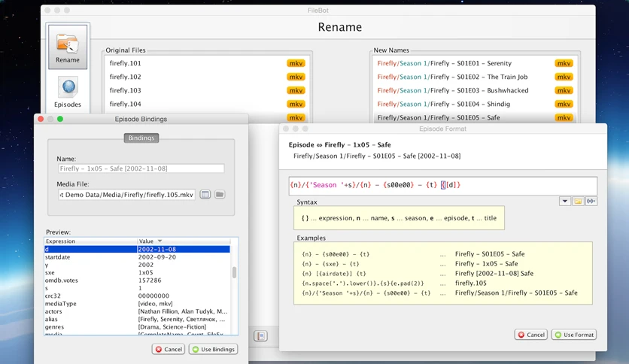629x364 pixels.
Task: Select firefly.102 in Original Files list
Action: [207, 77]
